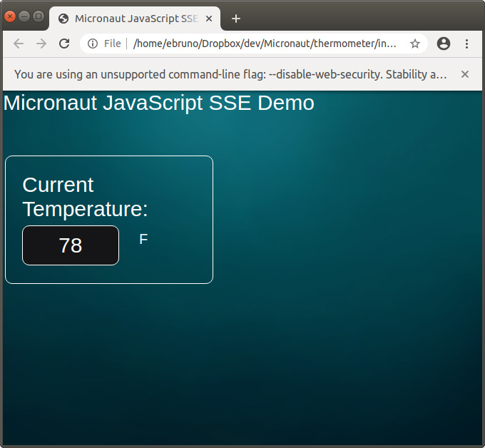Viewport: 485px width, 448px height.
Task: Dismiss the unsupported command-line flag warning
Action: (464, 74)
